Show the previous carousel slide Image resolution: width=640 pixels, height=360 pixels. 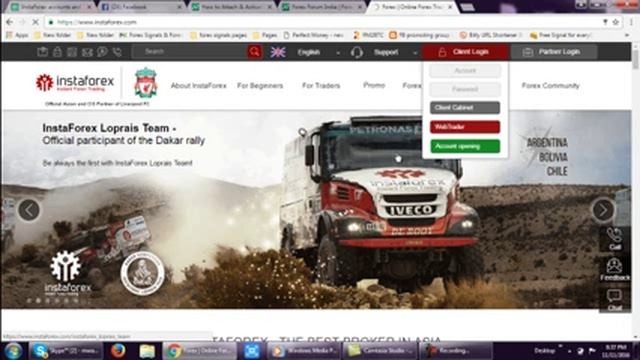[29, 210]
